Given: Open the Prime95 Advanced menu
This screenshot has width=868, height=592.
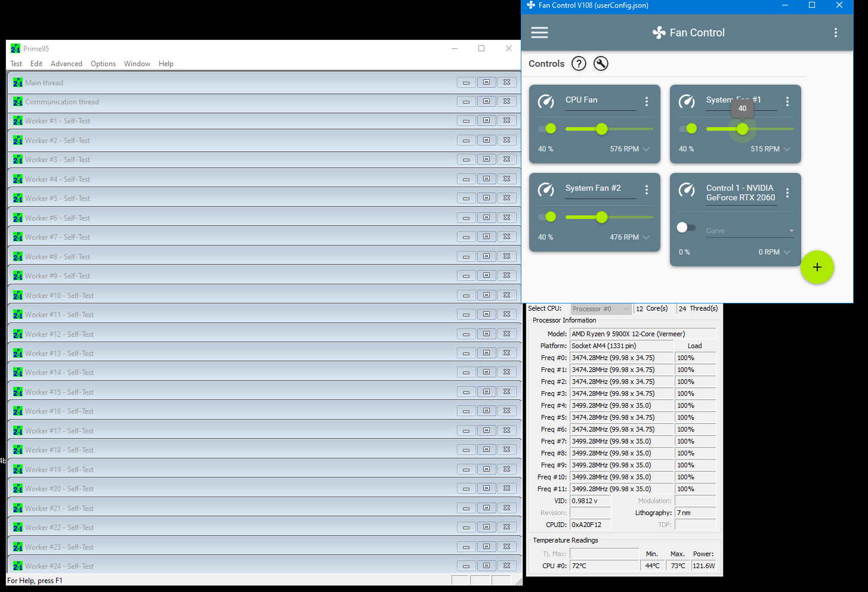Looking at the screenshot, I should 66,64.
